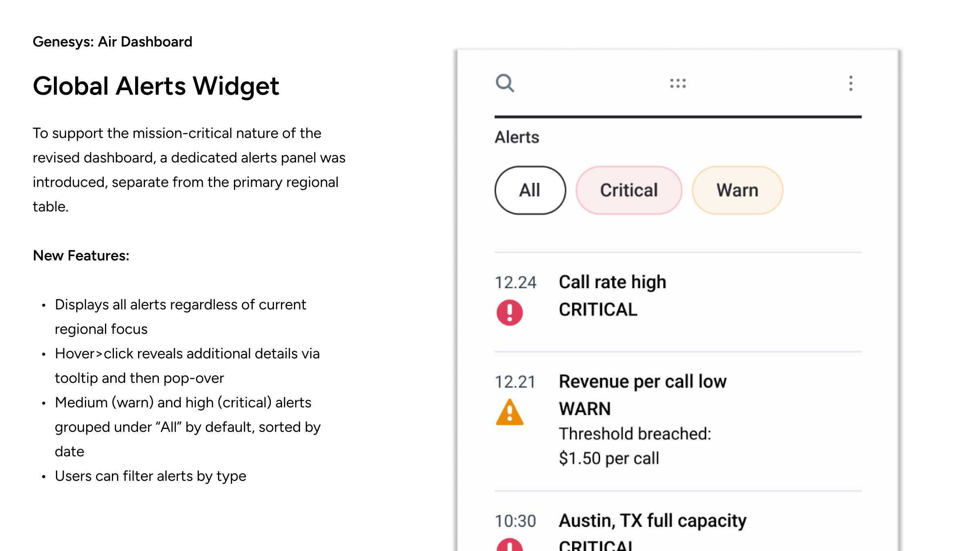Click the search magnifier icon in the widget
980x551 pixels.
[505, 83]
